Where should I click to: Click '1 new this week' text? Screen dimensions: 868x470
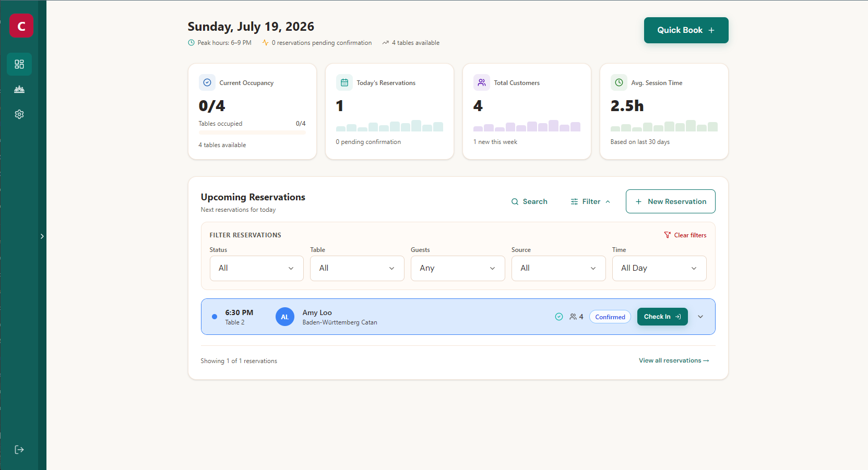(495, 142)
